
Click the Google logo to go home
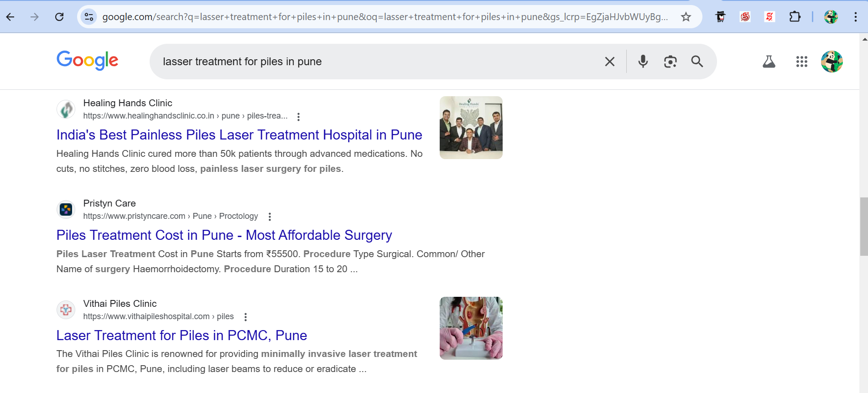coord(87,61)
